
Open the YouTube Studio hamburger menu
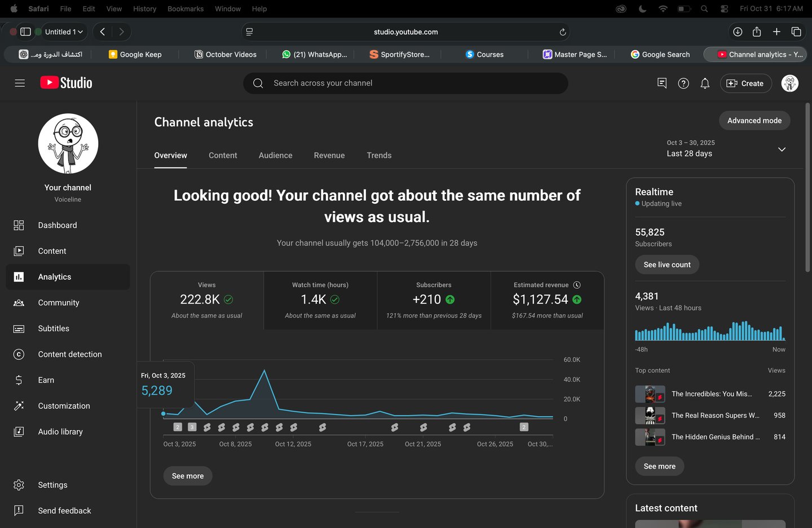click(x=20, y=83)
